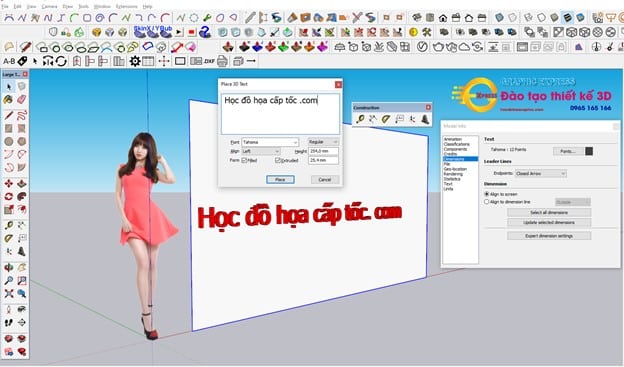The height and width of the screenshot is (367, 624).
Task: Select the arrow Select tool in Large Tool Set
Action: [9, 86]
